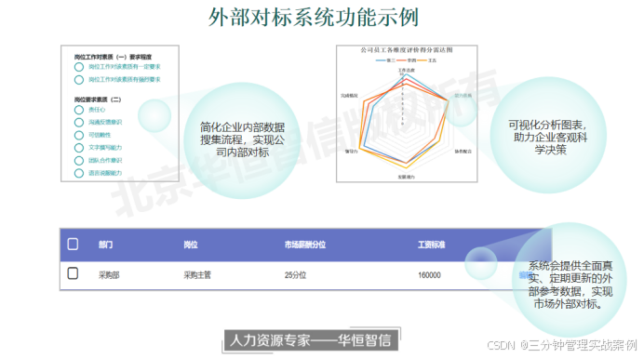644x358 pixels.
Task: Toggle the 李四 legend entry in radar chart
Action: pyautogui.click(x=407, y=60)
